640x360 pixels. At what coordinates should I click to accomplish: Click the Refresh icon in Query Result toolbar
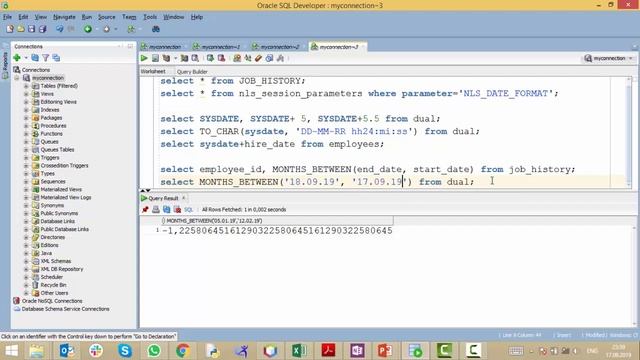167,209
